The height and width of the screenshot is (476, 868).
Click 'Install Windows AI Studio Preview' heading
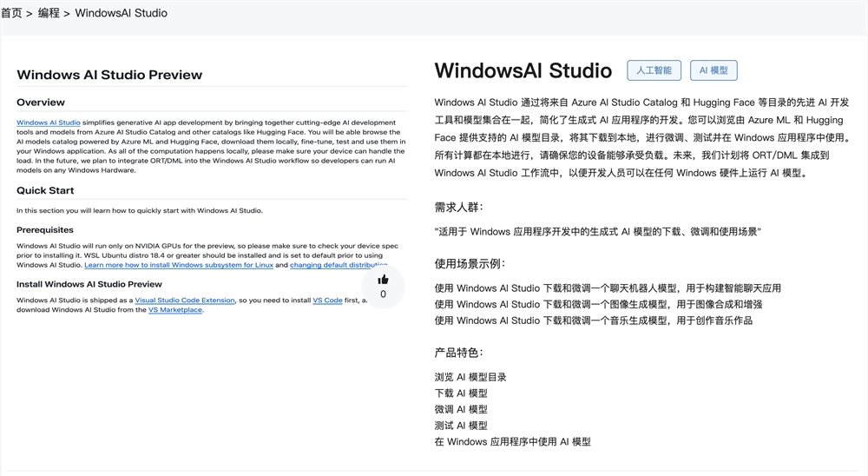[89, 284]
